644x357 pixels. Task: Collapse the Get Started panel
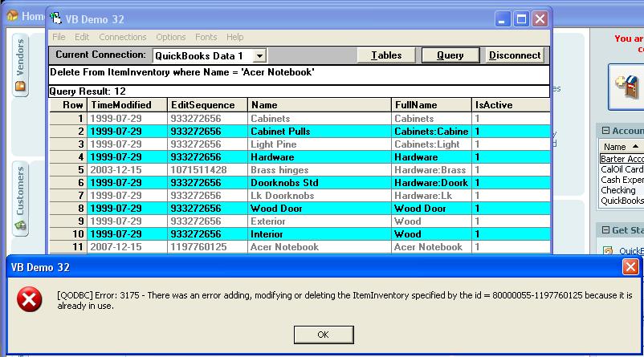coord(606,230)
